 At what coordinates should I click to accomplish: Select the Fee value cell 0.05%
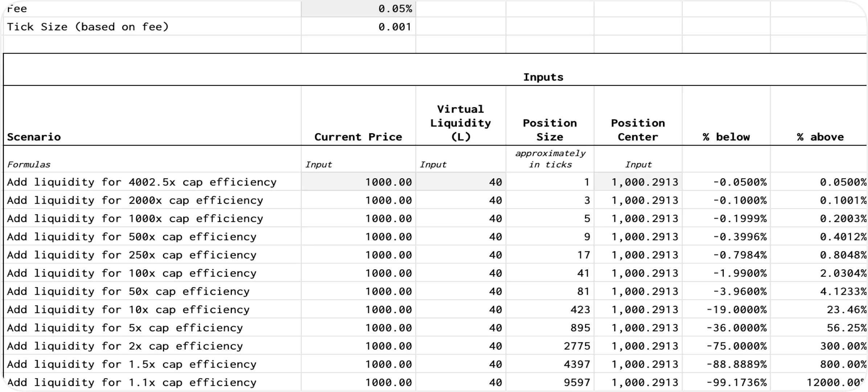point(359,9)
